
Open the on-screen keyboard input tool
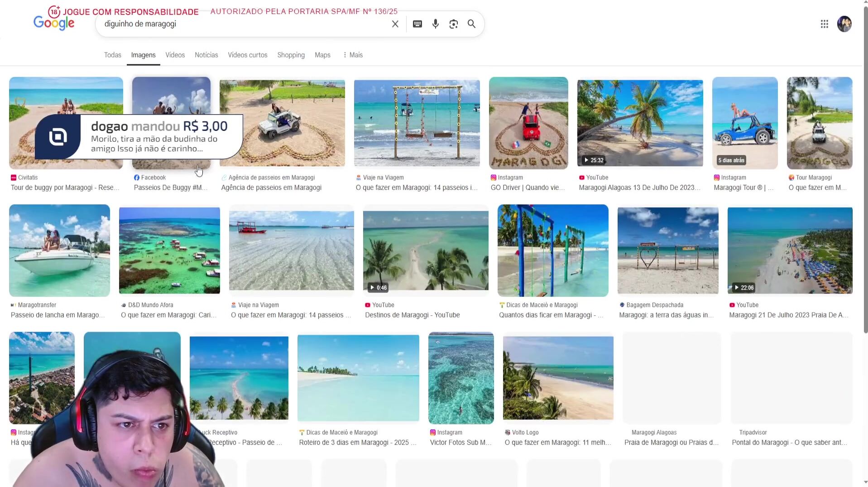pos(417,24)
